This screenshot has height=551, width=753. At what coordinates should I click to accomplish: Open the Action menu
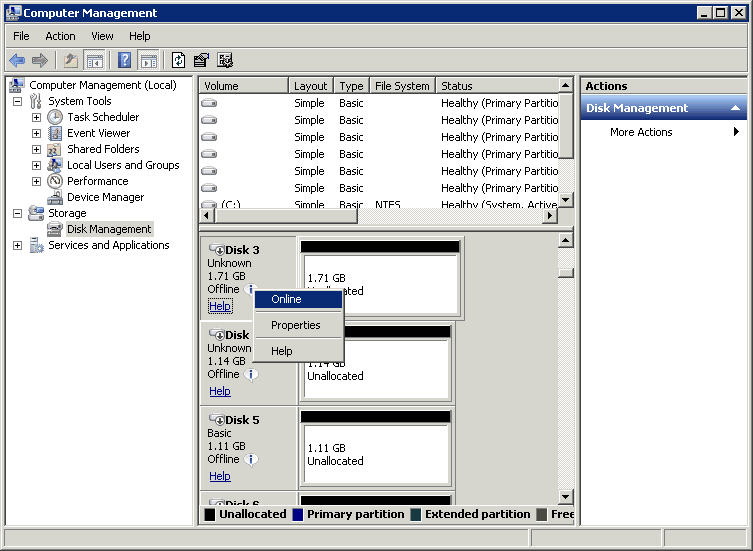tap(61, 36)
